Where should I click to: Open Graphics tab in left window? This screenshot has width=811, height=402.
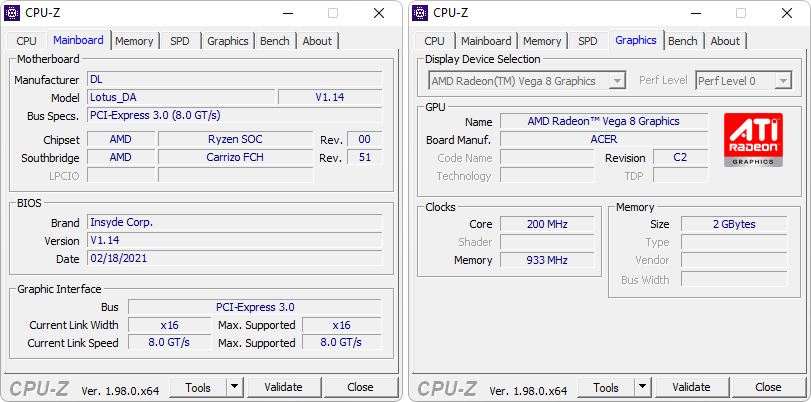[228, 41]
